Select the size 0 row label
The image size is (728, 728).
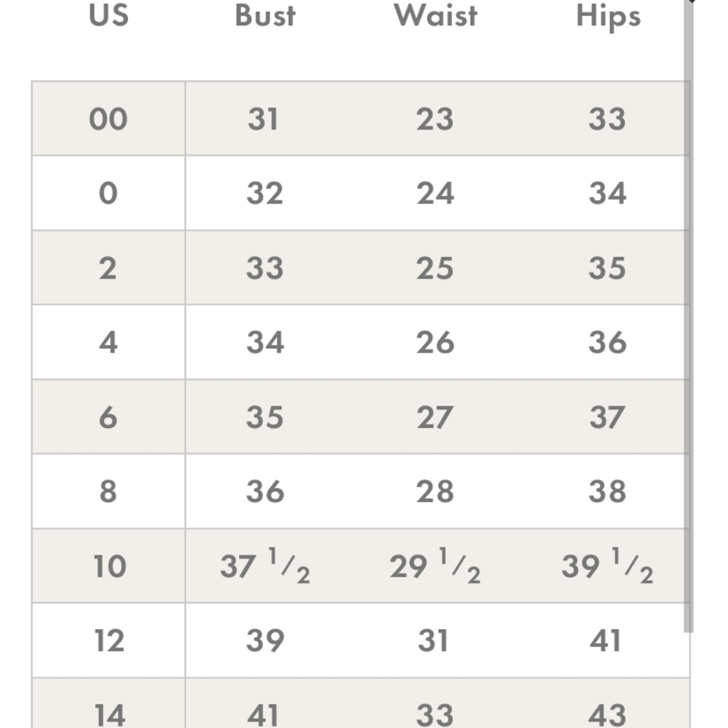pos(108,193)
